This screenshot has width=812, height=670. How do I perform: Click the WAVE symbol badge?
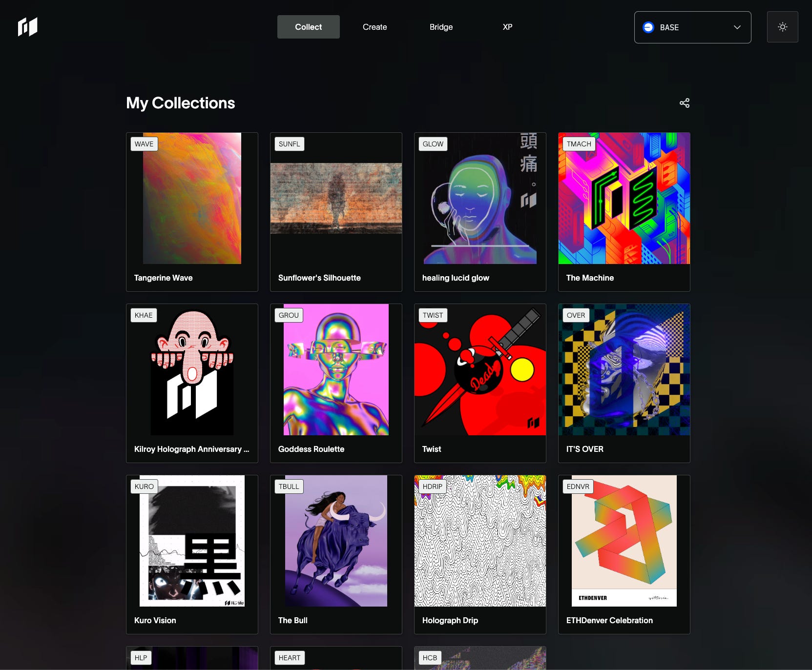(x=144, y=144)
